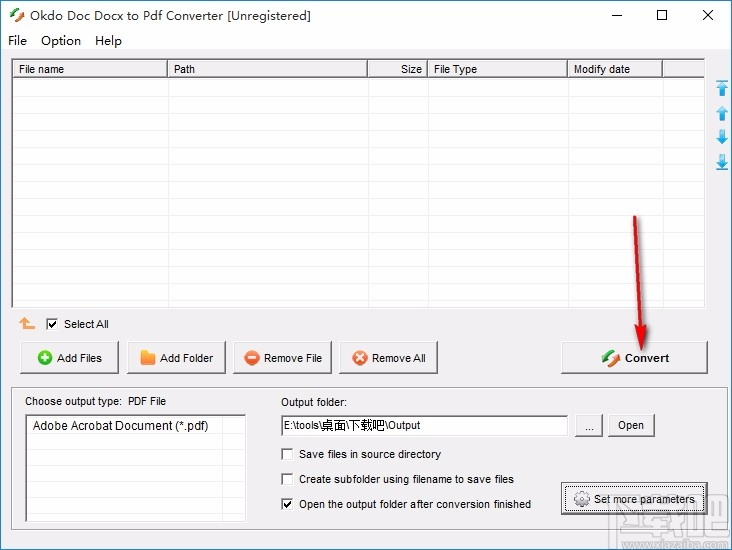The height and width of the screenshot is (550, 732).
Task: Click Open to view output folder
Action: click(631, 425)
